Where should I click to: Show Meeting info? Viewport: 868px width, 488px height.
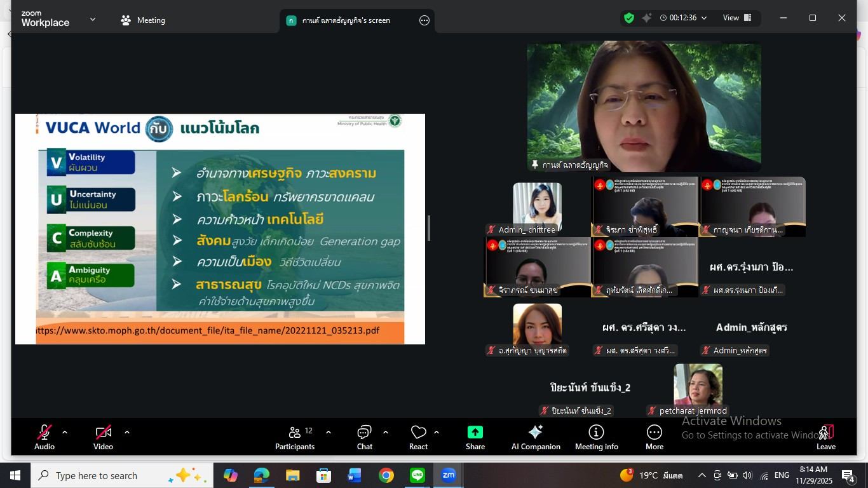(596, 437)
